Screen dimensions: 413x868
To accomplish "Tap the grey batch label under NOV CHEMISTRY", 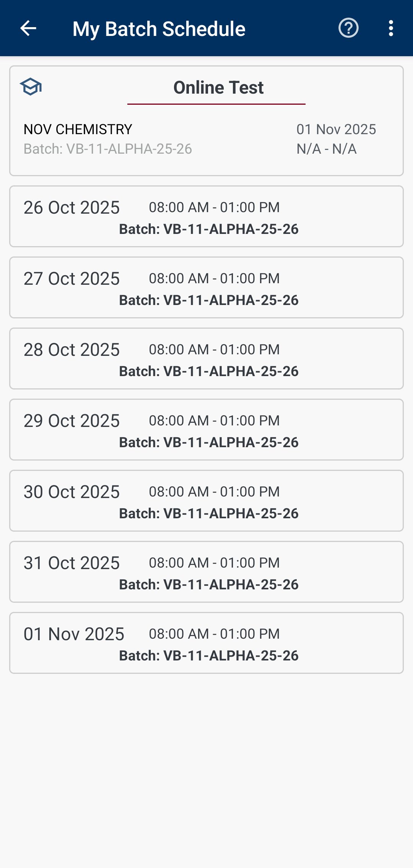I will point(108,149).
